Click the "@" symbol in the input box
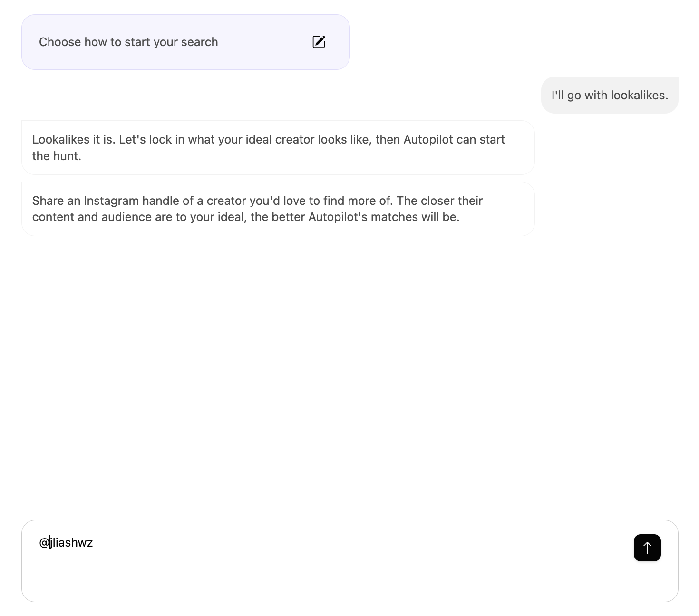The width and height of the screenshot is (699, 616). [44, 542]
